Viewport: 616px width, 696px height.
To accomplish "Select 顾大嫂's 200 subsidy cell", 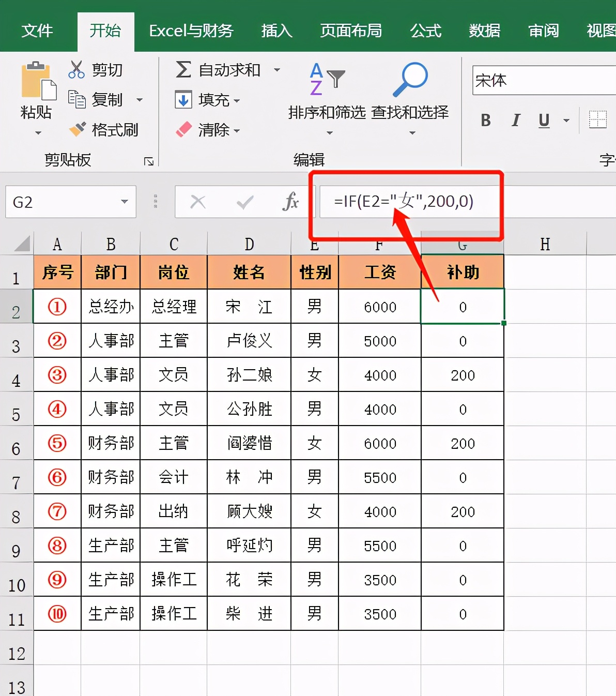I will click(463, 511).
